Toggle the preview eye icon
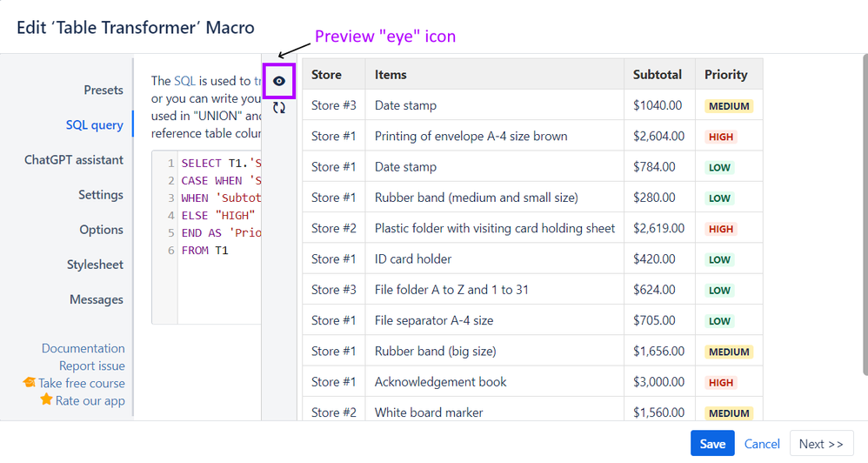The image size is (868, 463). [x=279, y=81]
